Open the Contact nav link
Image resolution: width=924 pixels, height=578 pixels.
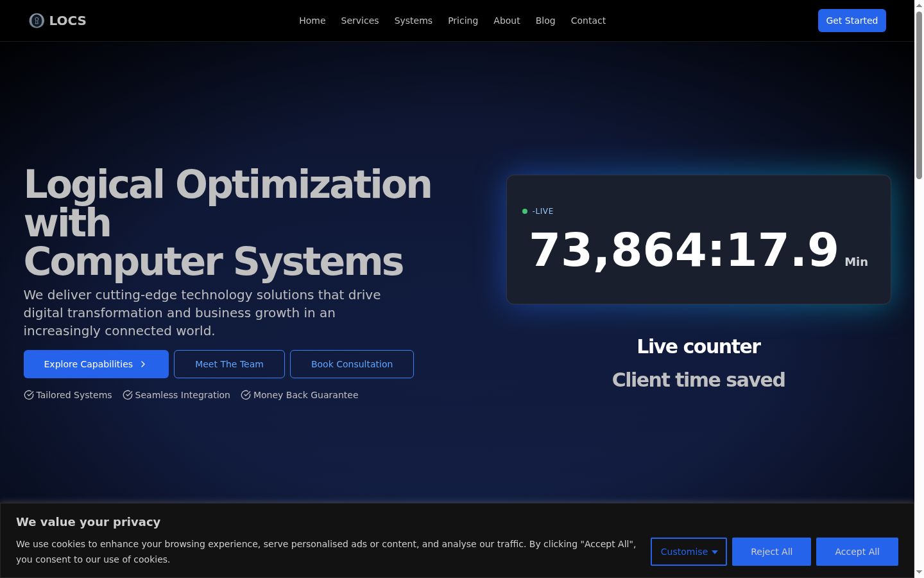tap(588, 21)
